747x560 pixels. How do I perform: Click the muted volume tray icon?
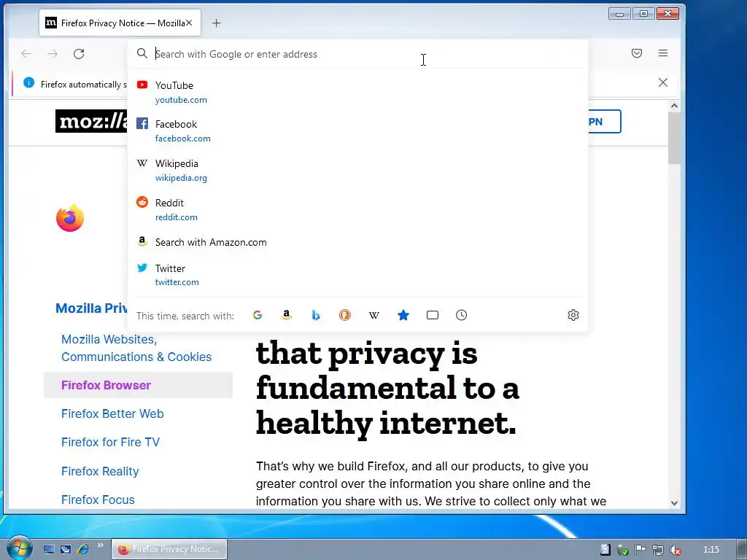675,550
